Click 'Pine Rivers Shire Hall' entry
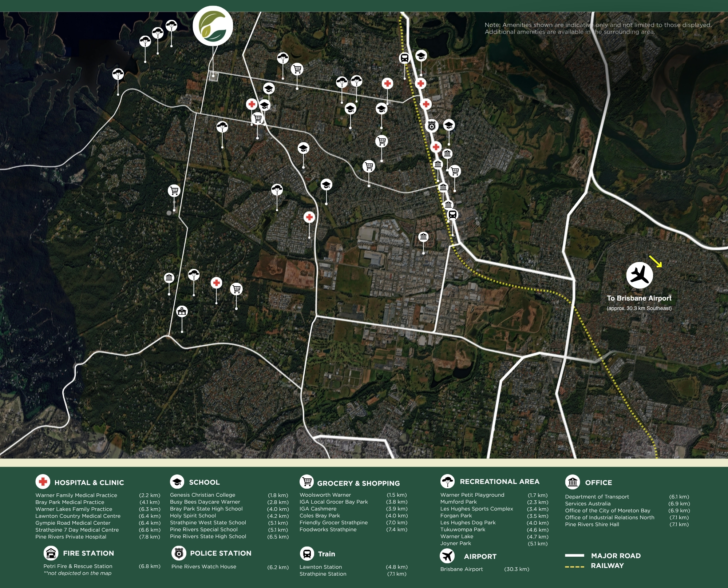Image resolution: width=728 pixels, height=588 pixels. click(x=592, y=524)
